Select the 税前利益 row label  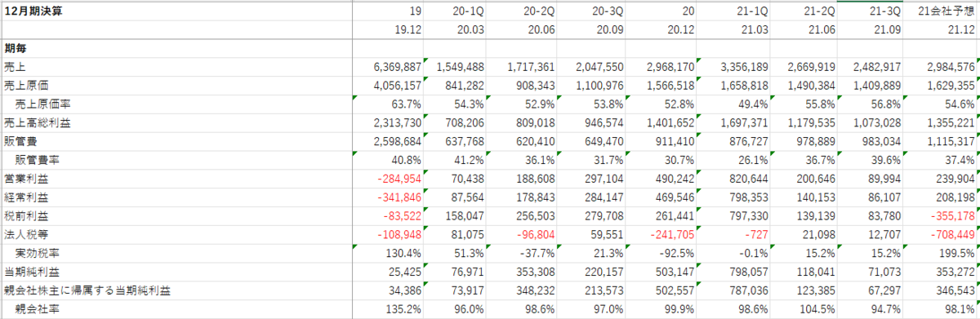(26, 215)
